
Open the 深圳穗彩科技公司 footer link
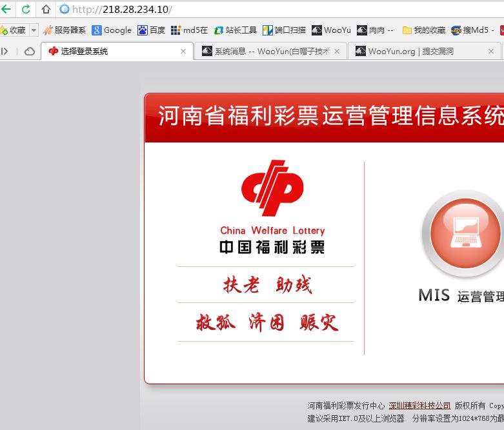point(419,406)
